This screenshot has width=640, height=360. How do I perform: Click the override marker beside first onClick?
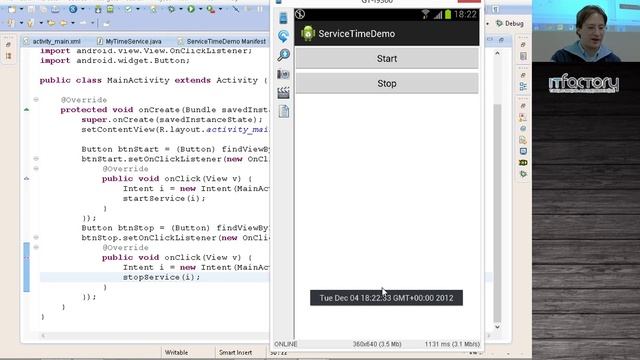tap(27, 178)
